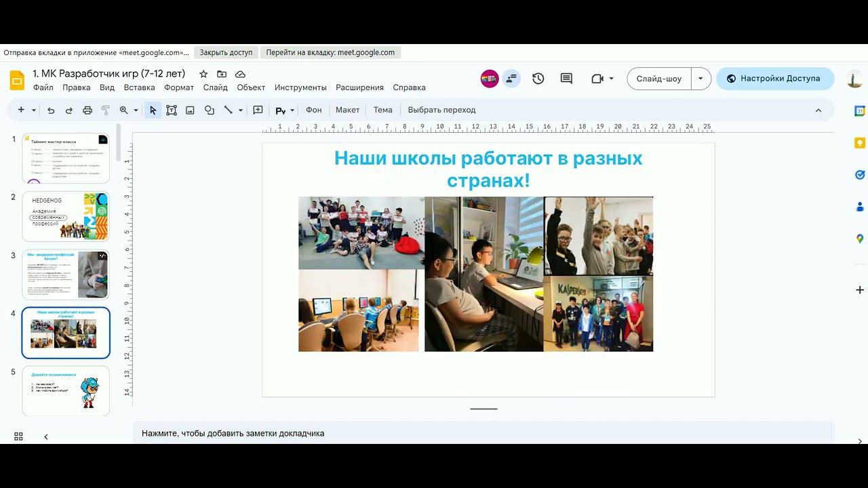The height and width of the screenshot is (488, 868).
Task: Undo the last action
Action: coord(51,110)
